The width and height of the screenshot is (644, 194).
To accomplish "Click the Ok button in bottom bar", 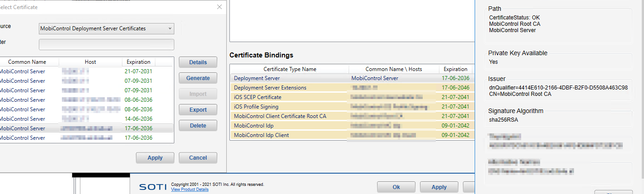I will (396, 187).
